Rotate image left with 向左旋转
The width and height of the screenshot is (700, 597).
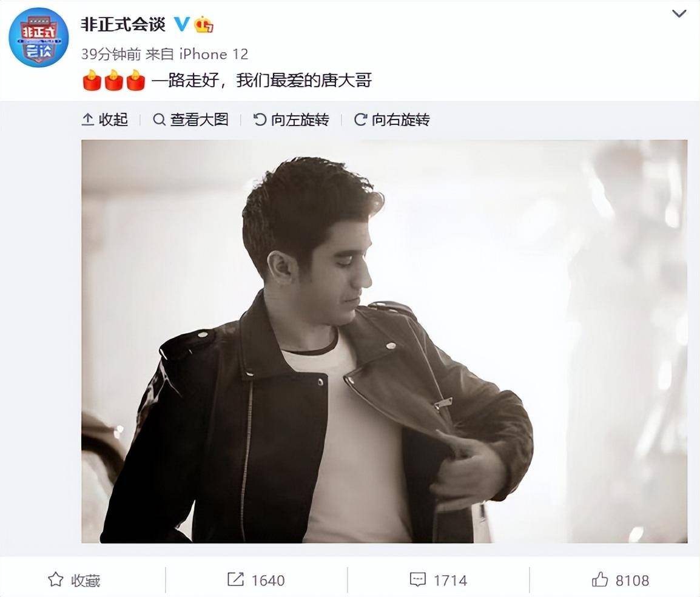[291, 120]
